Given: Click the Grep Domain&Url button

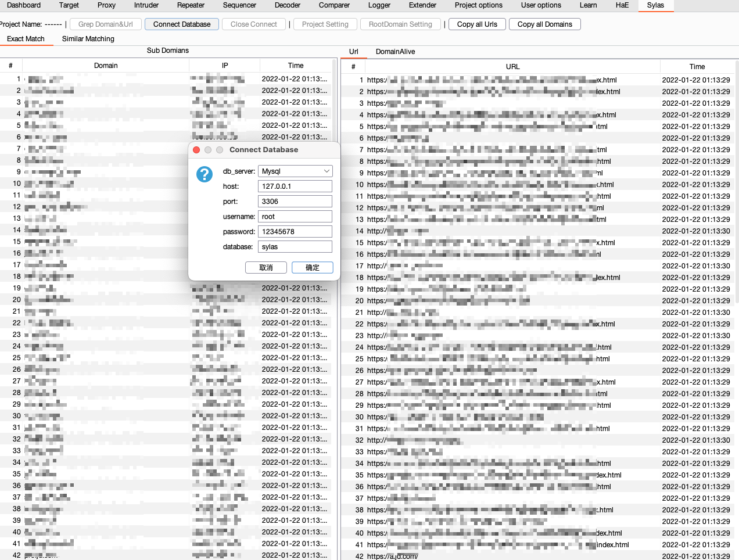Looking at the screenshot, I should (106, 24).
